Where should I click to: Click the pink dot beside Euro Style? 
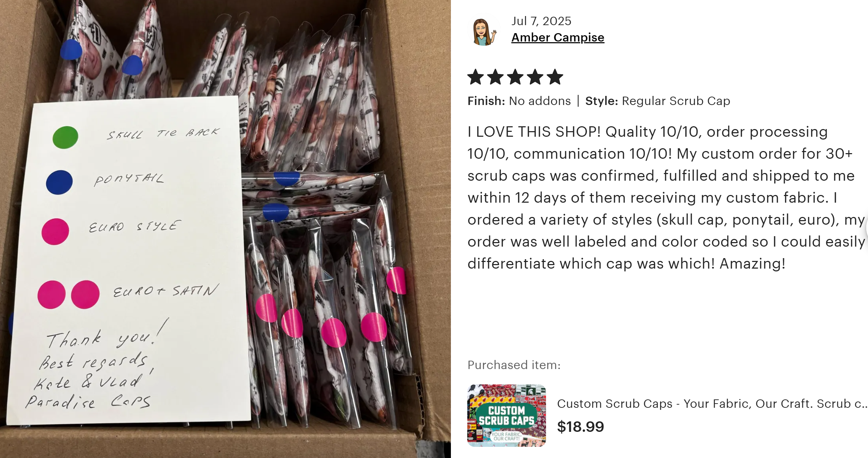55,231
